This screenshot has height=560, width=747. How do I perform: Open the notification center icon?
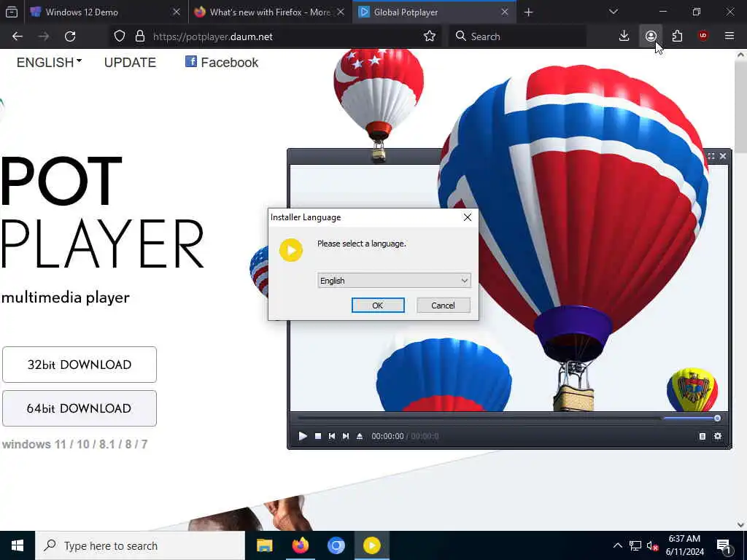point(724,545)
